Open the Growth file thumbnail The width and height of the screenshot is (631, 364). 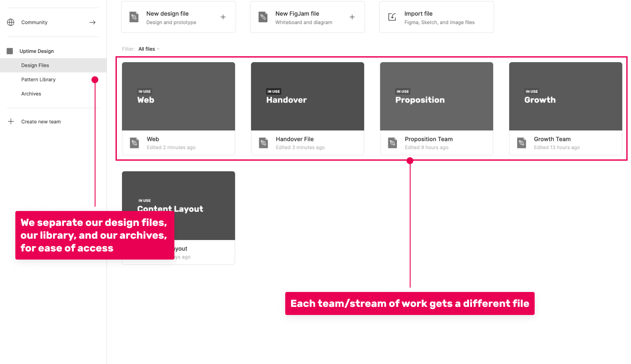click(565, 96)
